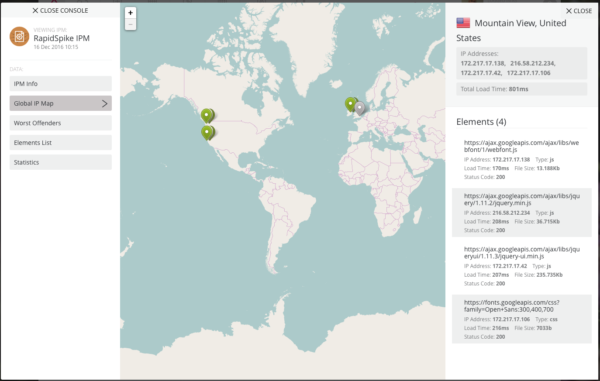Screen dimensions: 600x381
Task: Open the fonts.googleapis.com css element URL
Action: click(512, 306)
